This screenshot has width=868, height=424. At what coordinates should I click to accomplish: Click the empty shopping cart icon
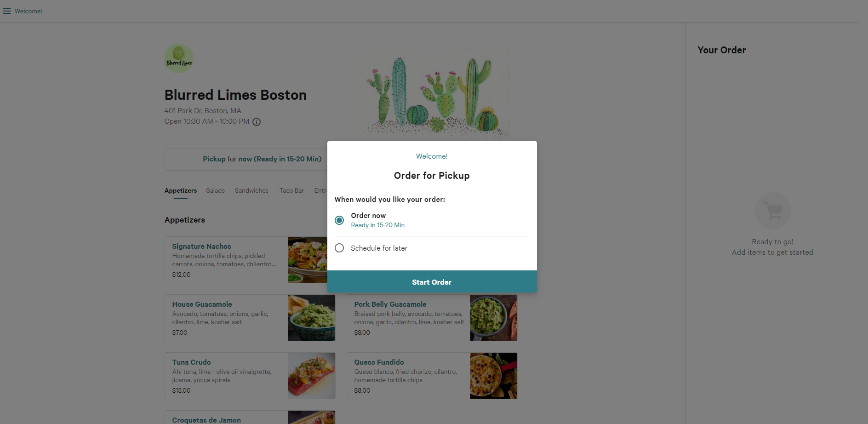pyautogui.click(x=772, y=210)
